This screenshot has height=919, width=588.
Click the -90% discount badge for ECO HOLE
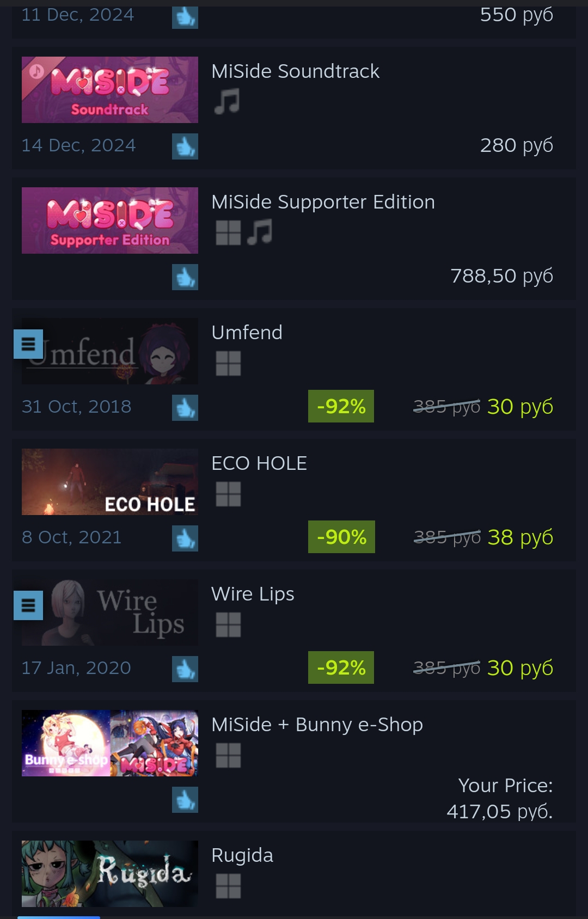tap(341, 537)
